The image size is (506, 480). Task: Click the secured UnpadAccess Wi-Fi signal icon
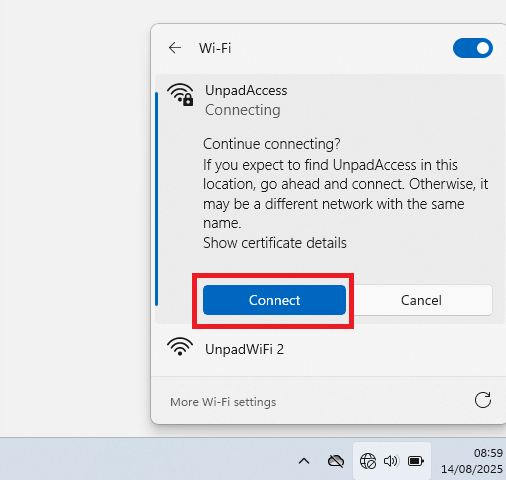pyautogui.click(x=180, y=94)
